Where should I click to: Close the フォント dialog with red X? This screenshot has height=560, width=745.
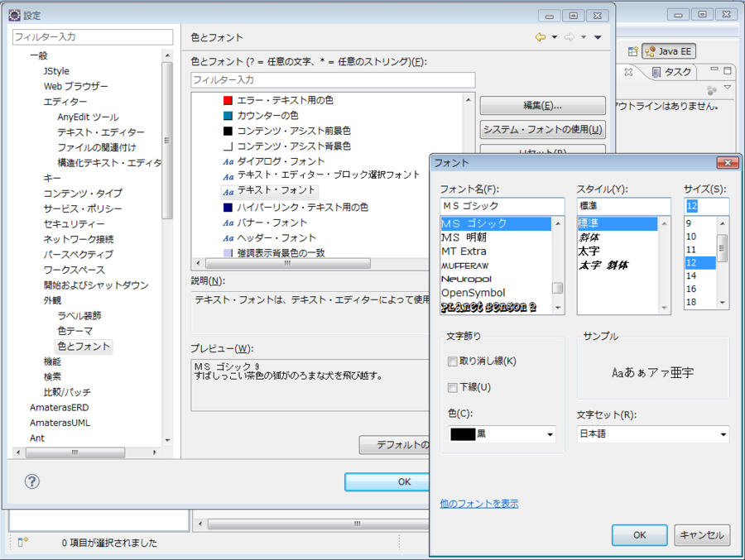tap(728, 163)
